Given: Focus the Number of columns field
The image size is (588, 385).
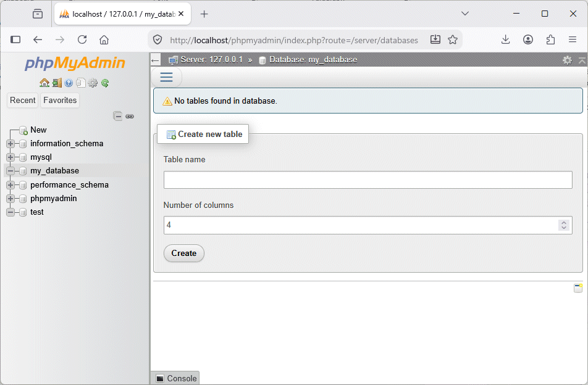Looking at the screenshot, I should pyautogui.click(x=368, y=225).
